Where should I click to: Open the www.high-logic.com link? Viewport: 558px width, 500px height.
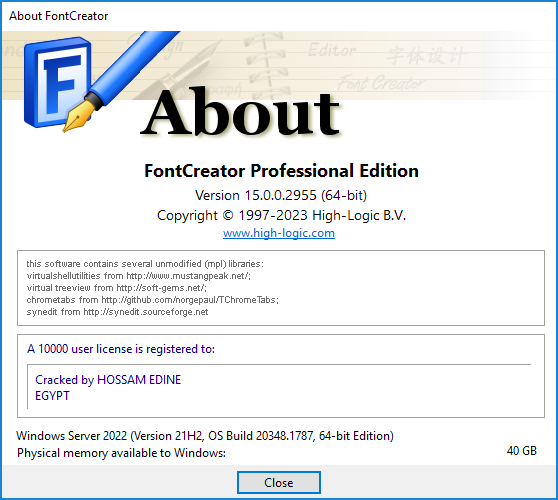pyautogui.click(x=279, y=233)
